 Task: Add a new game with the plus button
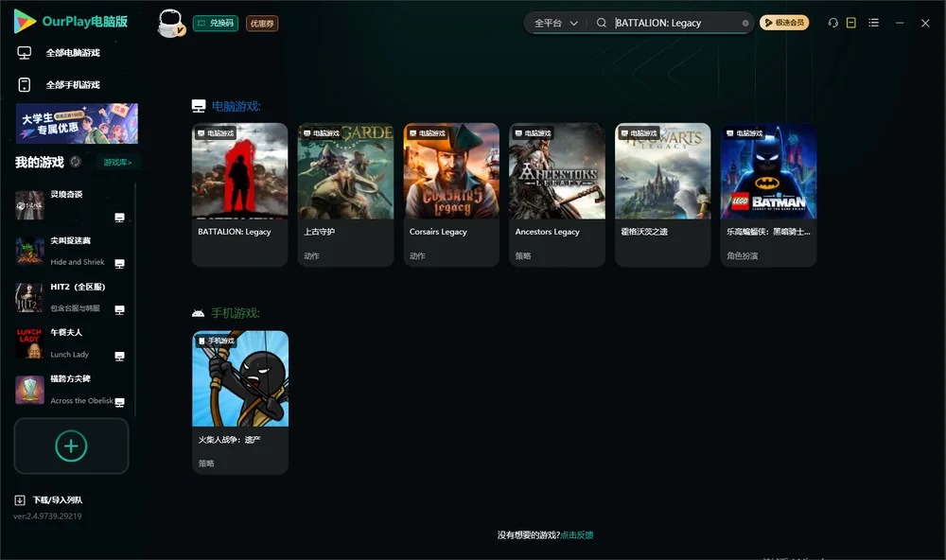click(71, 446)
